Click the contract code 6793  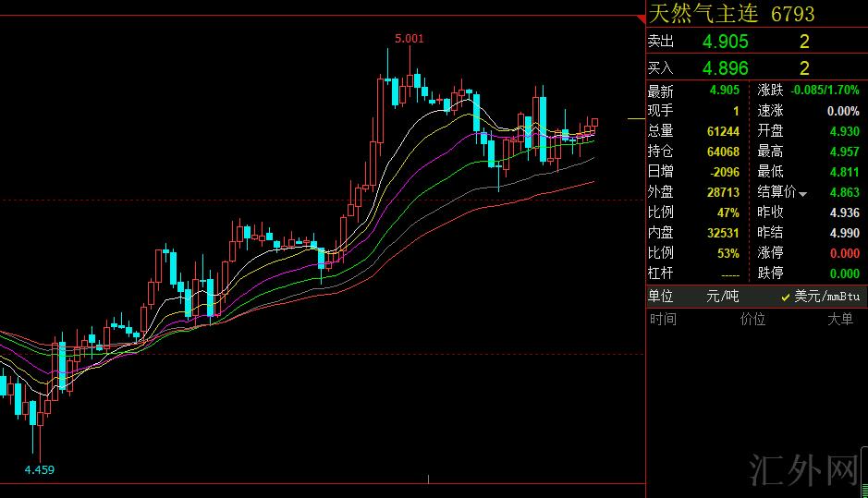[792, 14]
